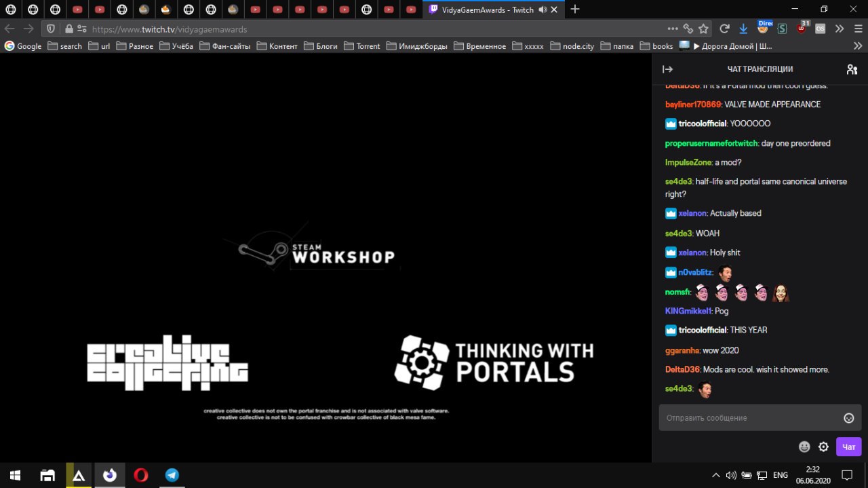Open the taskbar volume control
The height and width of the screenshot is (488, 868).
731,475
